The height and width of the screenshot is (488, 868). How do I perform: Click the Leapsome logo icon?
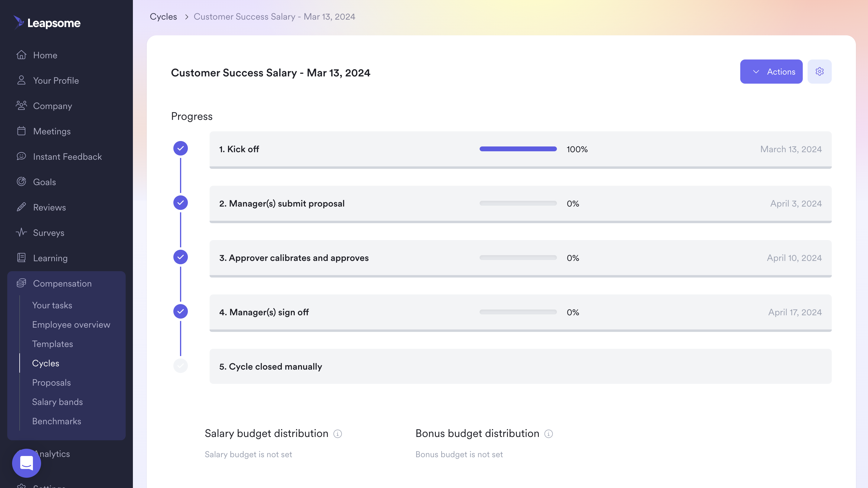pyautogui.click(x=19, y=22)
